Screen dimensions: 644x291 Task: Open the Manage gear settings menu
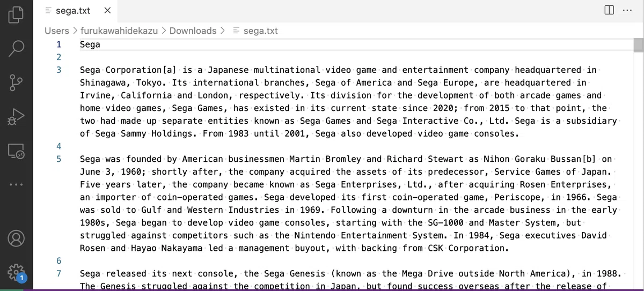tap(16, 272)
